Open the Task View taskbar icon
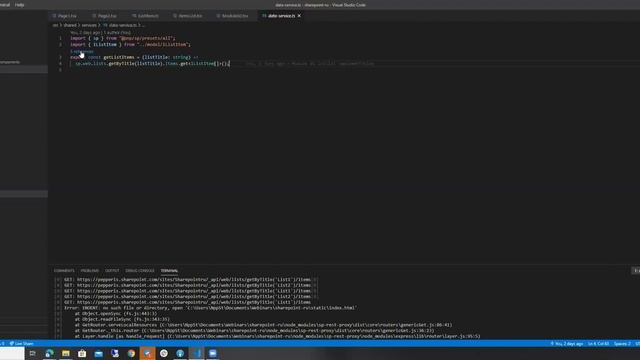The width and height of the screenshot is (640, 360). (33, 353)
